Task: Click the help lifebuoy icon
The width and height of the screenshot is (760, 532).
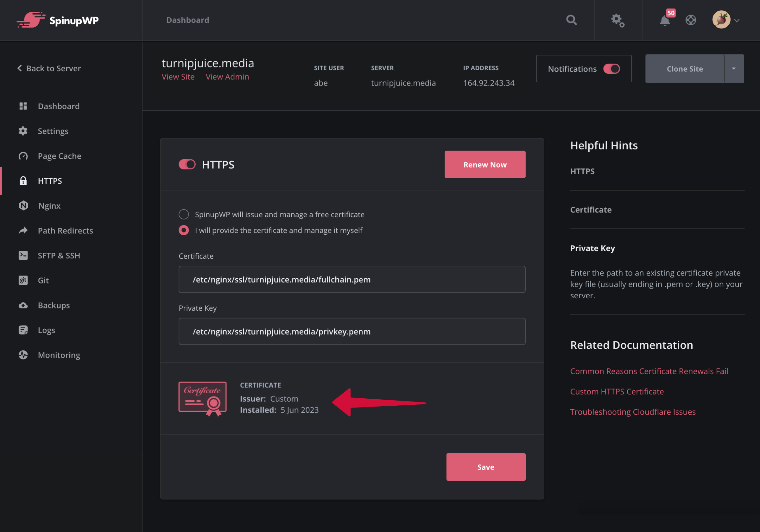Action: click(691, 20)
